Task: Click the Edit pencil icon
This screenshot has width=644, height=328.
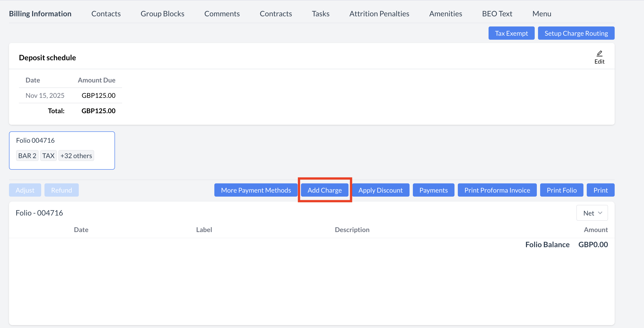Action: pos(599,54)
